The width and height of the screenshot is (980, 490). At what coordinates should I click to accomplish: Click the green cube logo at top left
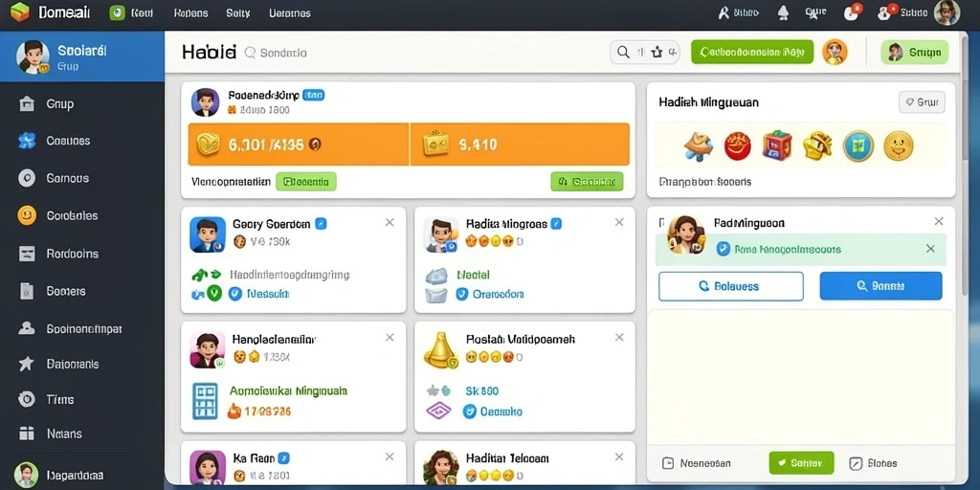(x=20, y=11)
